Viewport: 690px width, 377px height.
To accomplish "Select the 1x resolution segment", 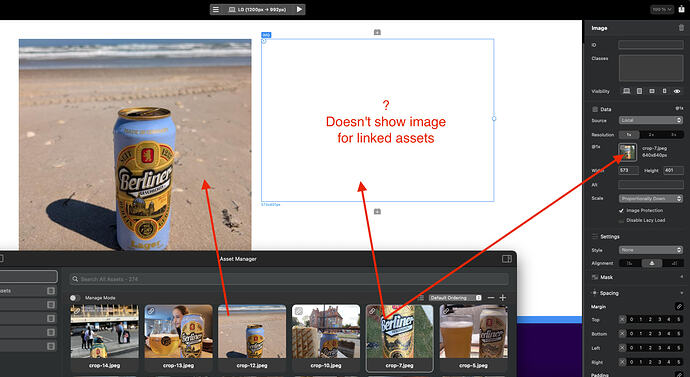I will (629, 135).
